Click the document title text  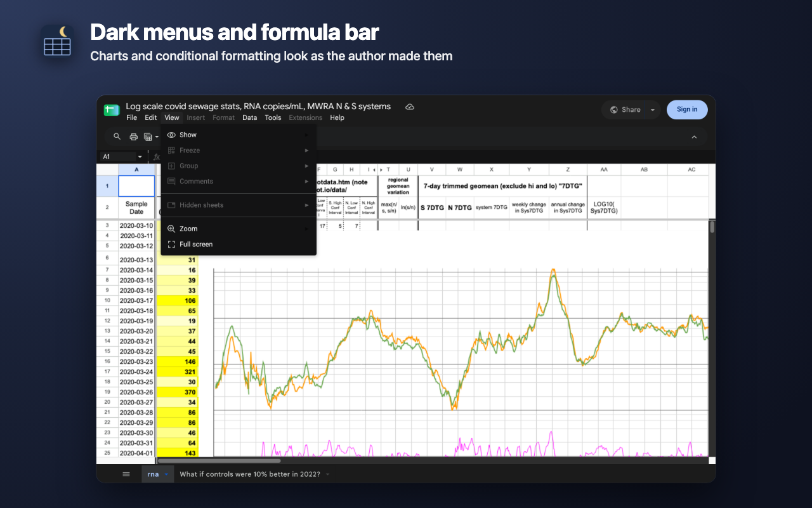click(258, 106)
